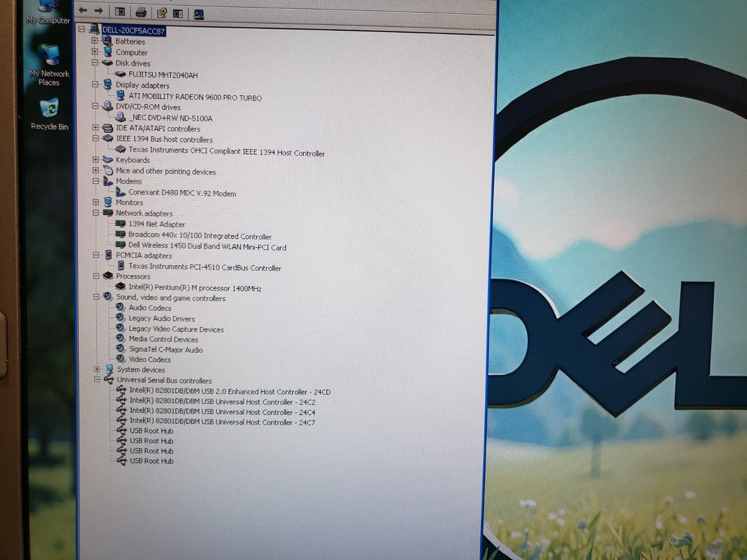Expand Mice and other pointing devices
Screen dimensions: 747x560
click(96, 170)
